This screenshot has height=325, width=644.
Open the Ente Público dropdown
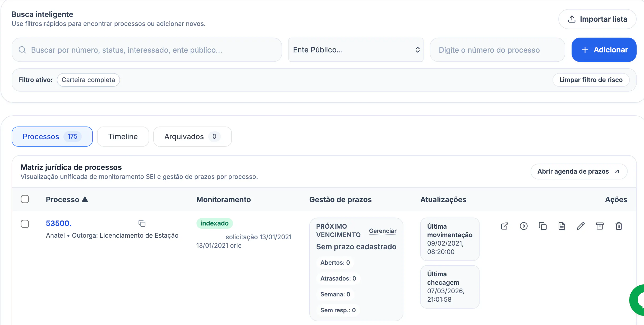coord(356,50)
